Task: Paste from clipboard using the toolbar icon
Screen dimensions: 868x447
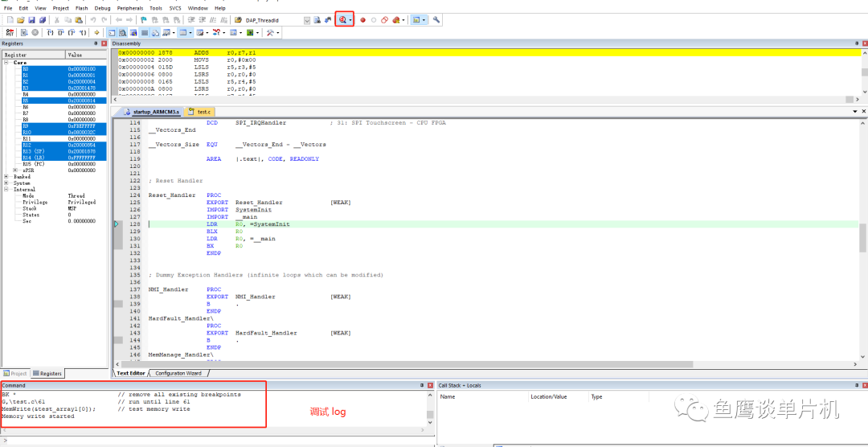Action: point(79,20)
